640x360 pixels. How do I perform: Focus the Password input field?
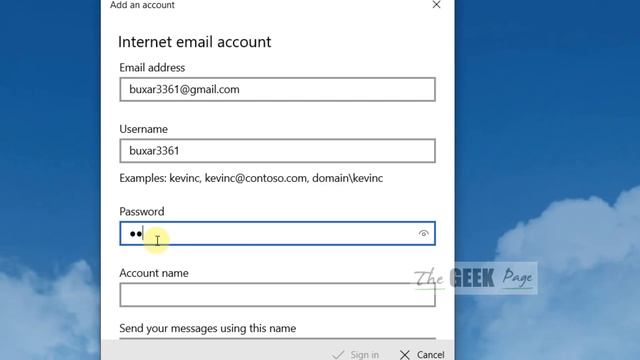click(x=278, y=233)
